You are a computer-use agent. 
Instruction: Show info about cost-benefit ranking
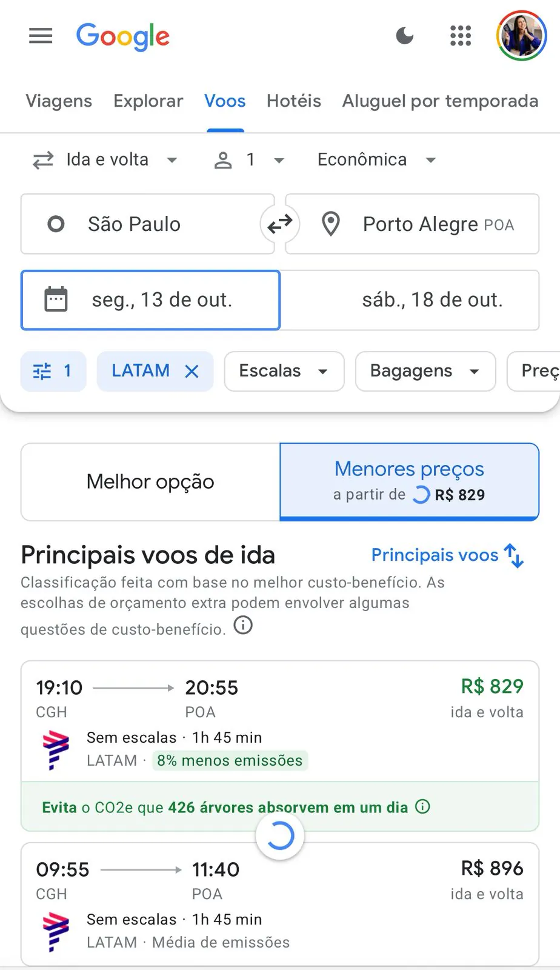[x=243, y=625]
